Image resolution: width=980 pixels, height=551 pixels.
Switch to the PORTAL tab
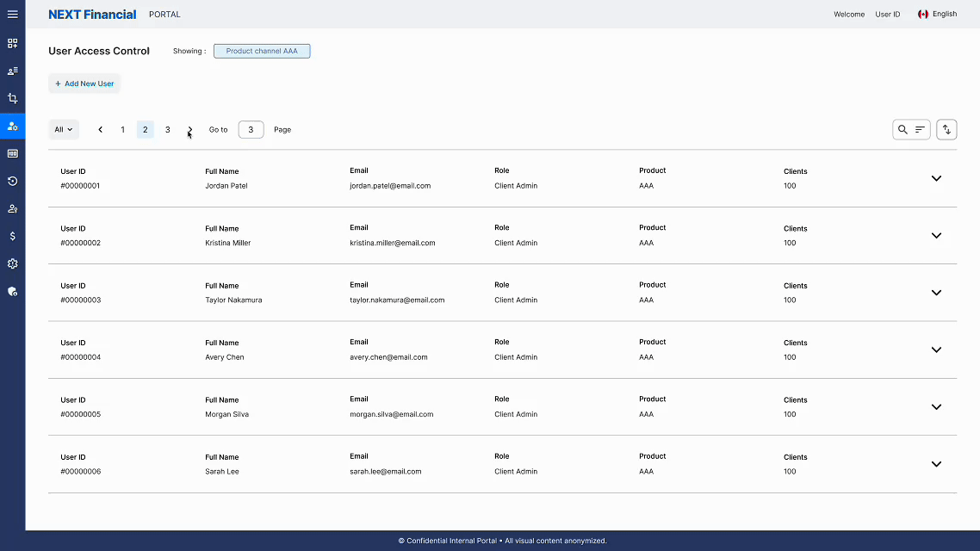click(164, 14)
